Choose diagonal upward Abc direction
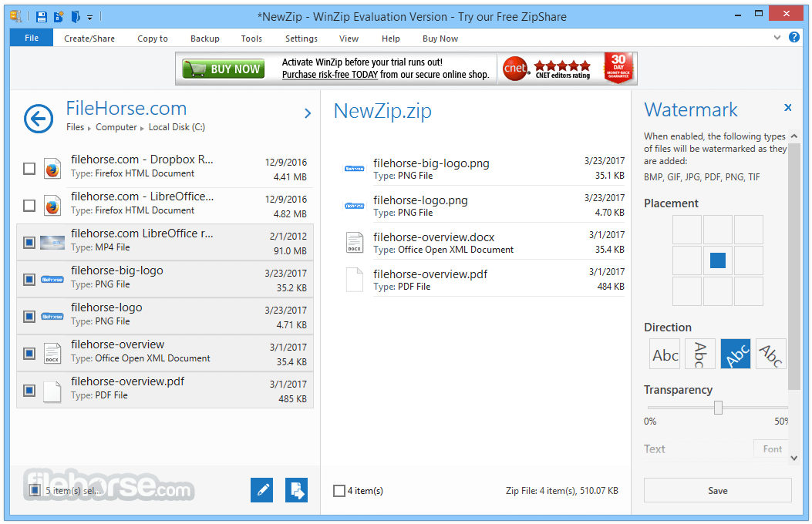The image size is (812, 524). click(736, 354)
